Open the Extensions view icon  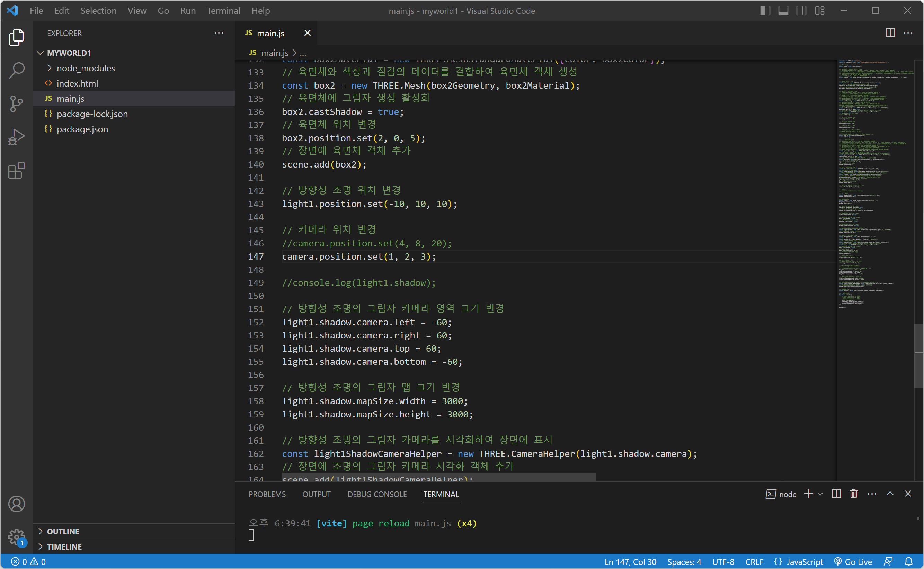(x=17, y=171)
